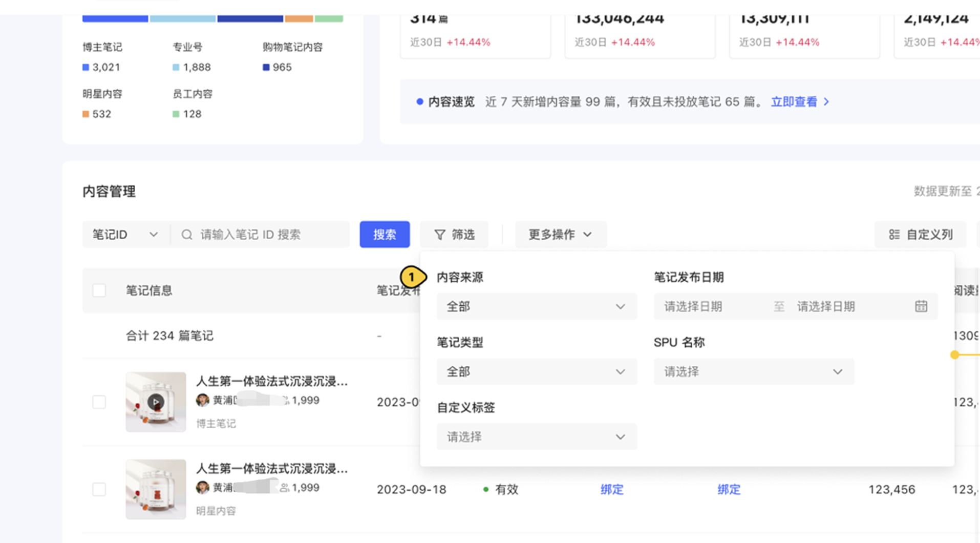
Task: Open 内容来源 dropdown showing 全部
Action: point(537,306)
